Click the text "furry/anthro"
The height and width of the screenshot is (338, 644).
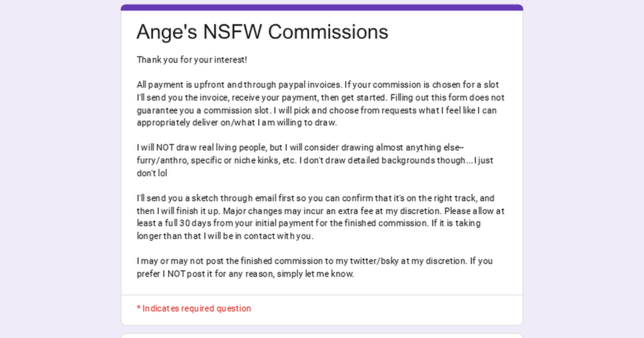coord(162,160)
